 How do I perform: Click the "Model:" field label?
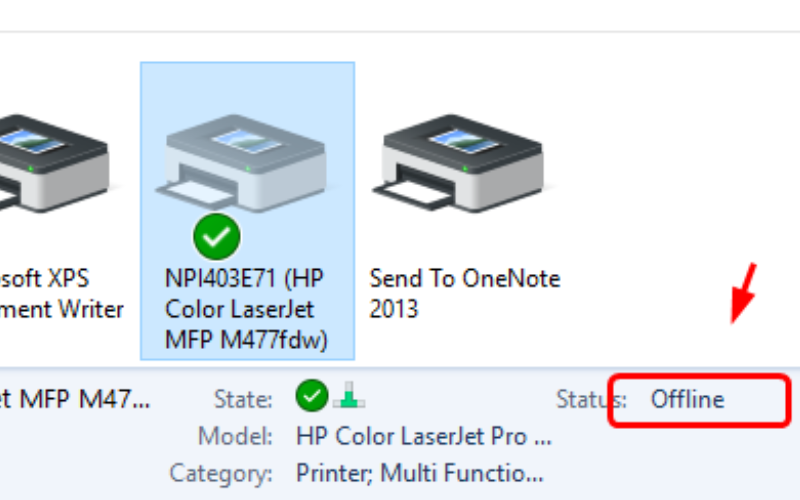pos(236,437)
